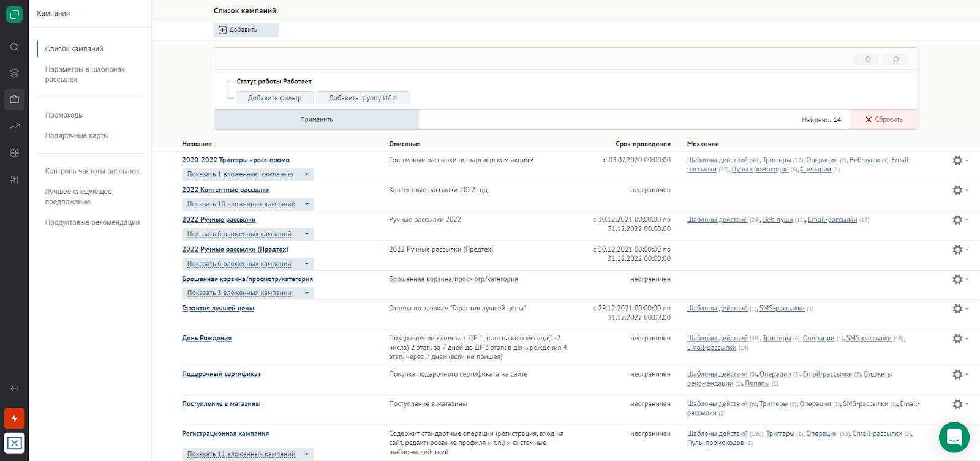
Task: Open gear dropdown for Гарантия лучшей цены
Action: point(959,309)
